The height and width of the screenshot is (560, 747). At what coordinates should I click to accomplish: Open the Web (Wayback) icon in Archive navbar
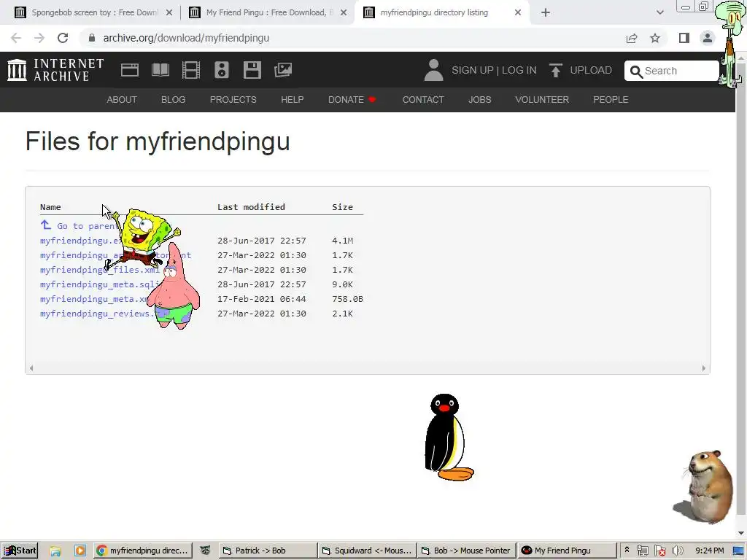pyautogui.click(x=130, y=70)
